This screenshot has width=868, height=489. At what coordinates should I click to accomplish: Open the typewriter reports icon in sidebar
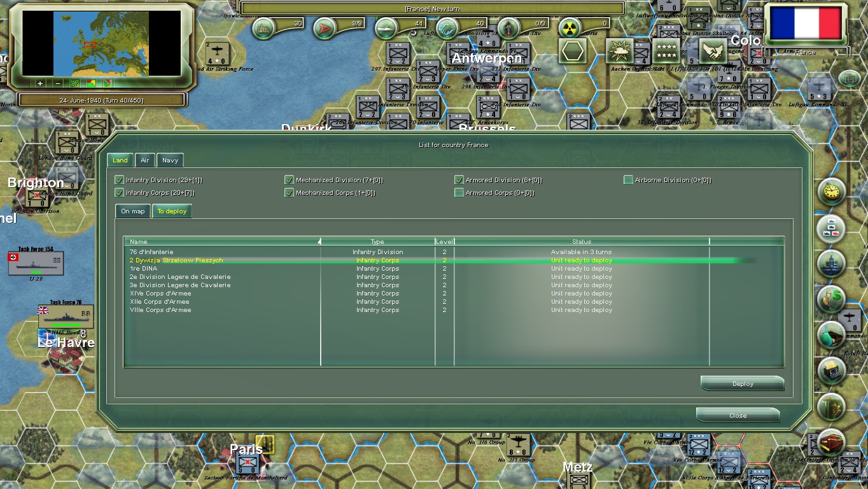click(x=831, y=370)
